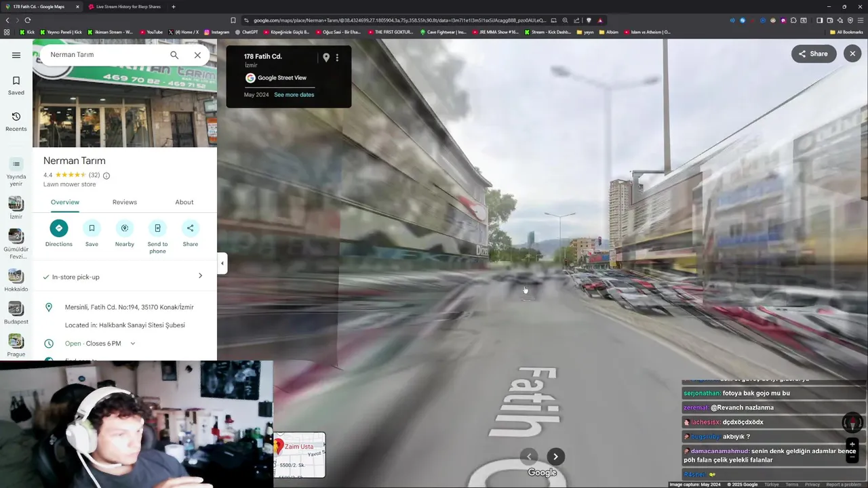868x488 pixels.
Task: Click the browser back button
Action: pyautogui.click(x=7, y=20)
